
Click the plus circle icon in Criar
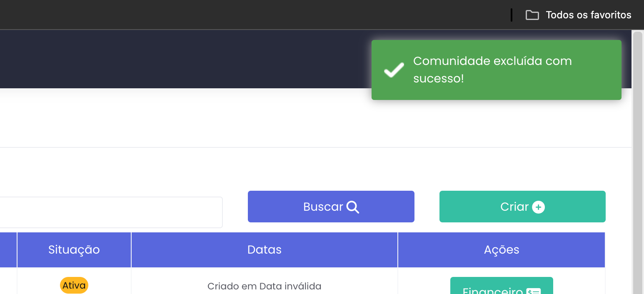pos(538,207)
